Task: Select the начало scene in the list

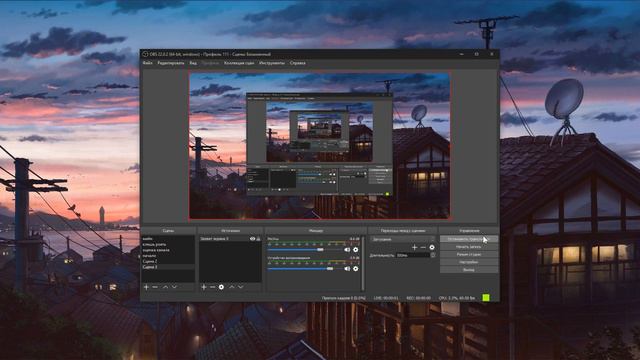Action: pos(168,256)
